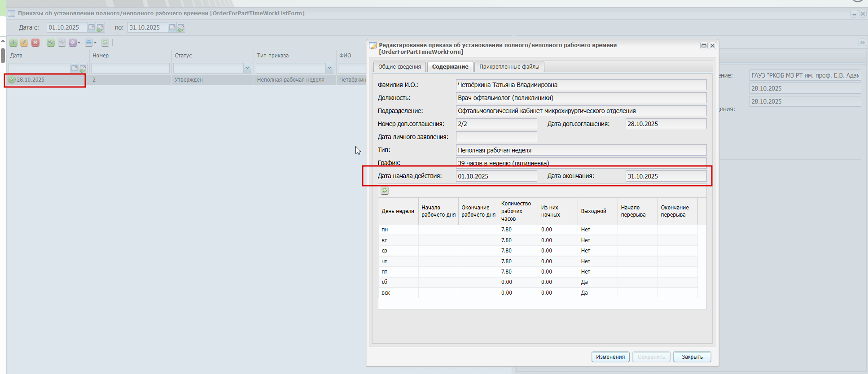Refresh the weekly schedule table in dialog

coord(385,191)
